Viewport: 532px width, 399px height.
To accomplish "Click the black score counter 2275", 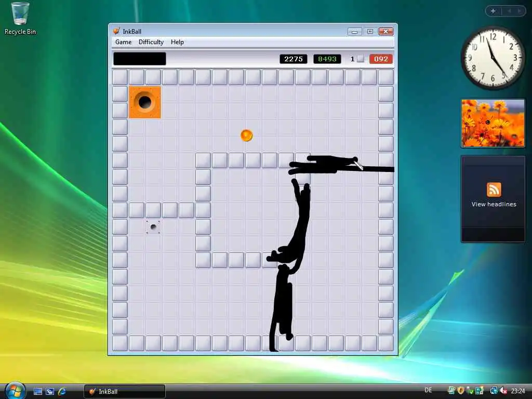I will [294, 59].
